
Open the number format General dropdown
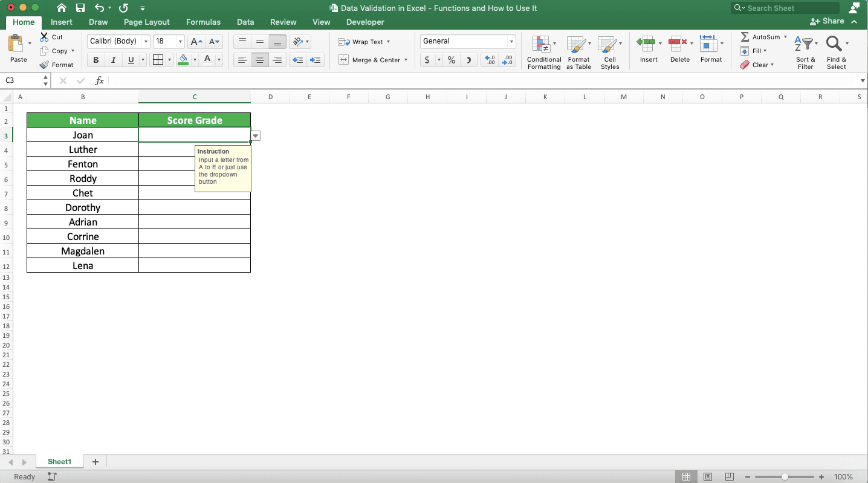click(x=511, y=42)
